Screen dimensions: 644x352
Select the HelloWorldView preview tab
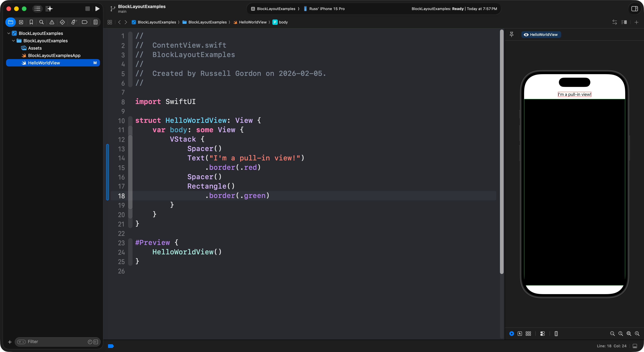pos(541,35)
